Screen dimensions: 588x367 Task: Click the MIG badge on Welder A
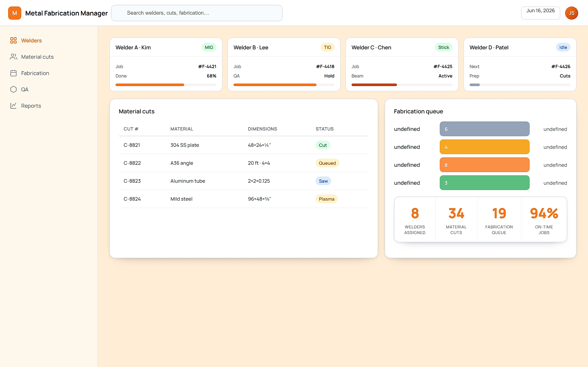(x=209, y=47)
